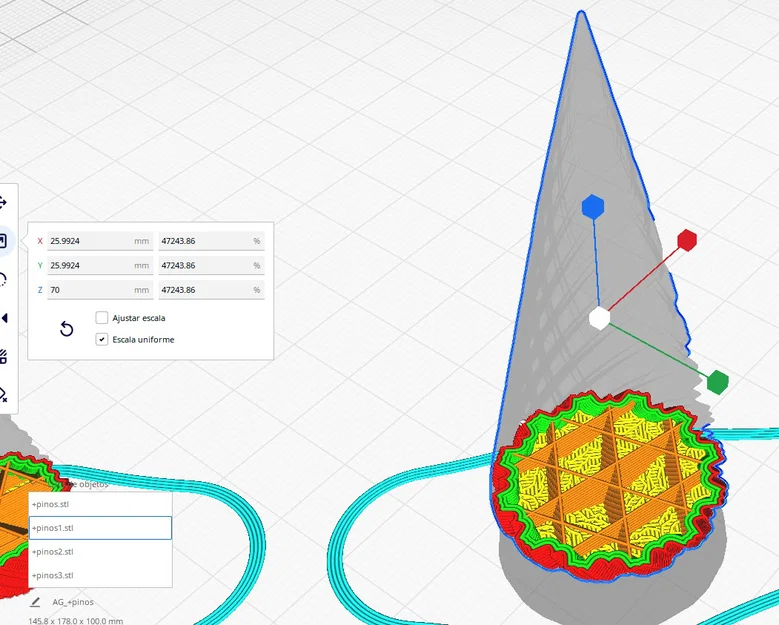Viewport: 779px width, 625px height.
Task: Grab the green Y-axis scale handle
Action: [717, 382]
